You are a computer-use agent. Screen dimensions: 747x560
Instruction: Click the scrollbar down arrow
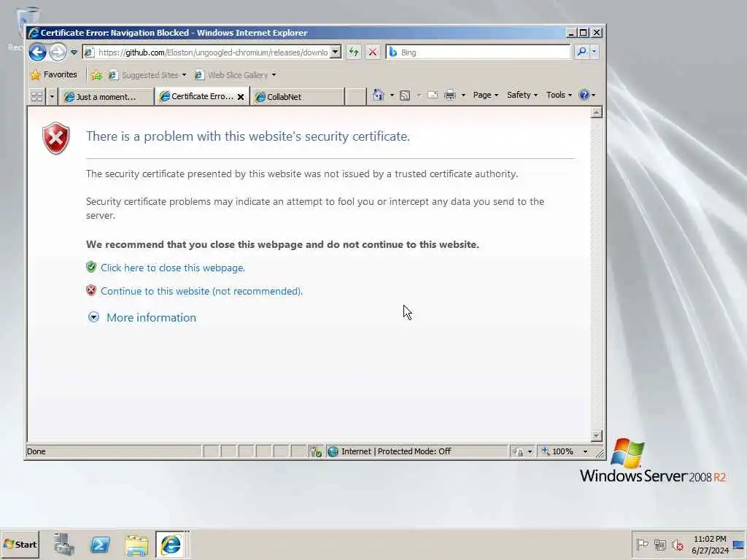click(596, 436)
